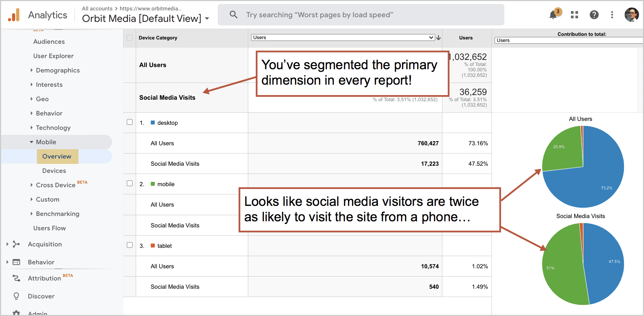The height and width of the screenshot is (316, 644).
Task: Click the All accounts breadcrumb link
Action: [97, 8]
